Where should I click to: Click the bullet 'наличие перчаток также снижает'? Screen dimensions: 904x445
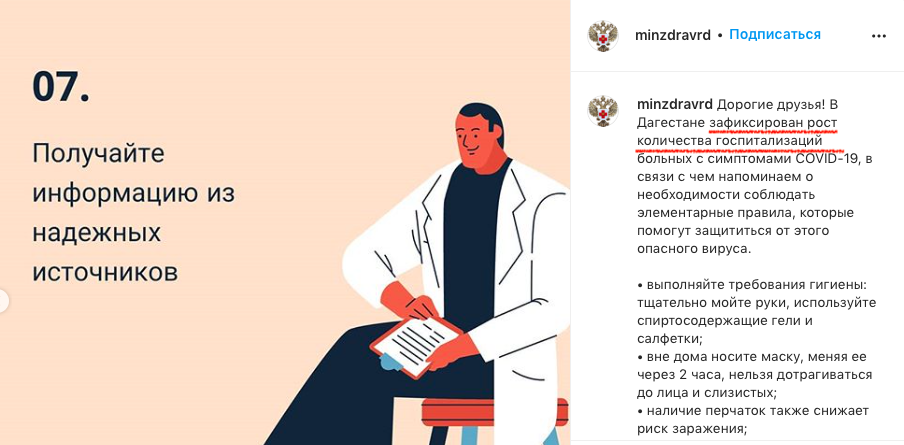[x=753, y=420]
